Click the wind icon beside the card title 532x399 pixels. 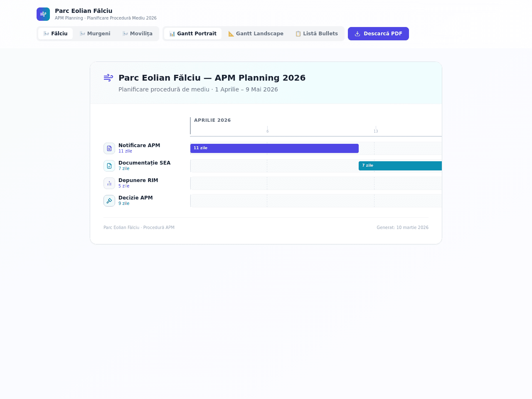(x=108, y=78)
